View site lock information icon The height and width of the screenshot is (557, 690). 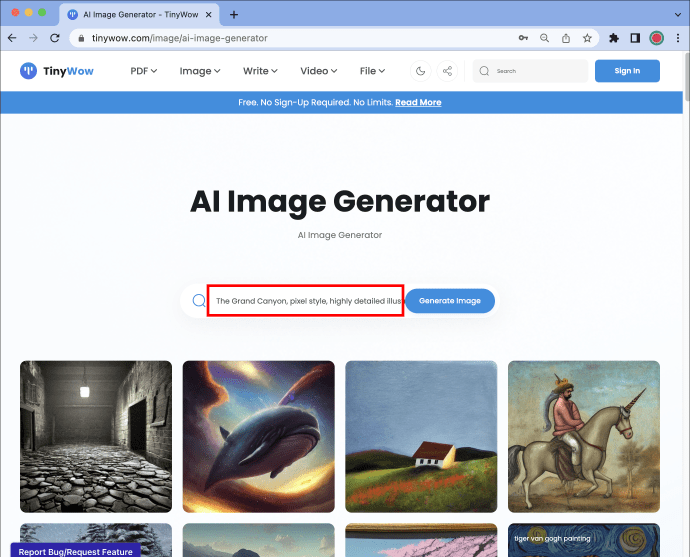click(x=81, y=38)
